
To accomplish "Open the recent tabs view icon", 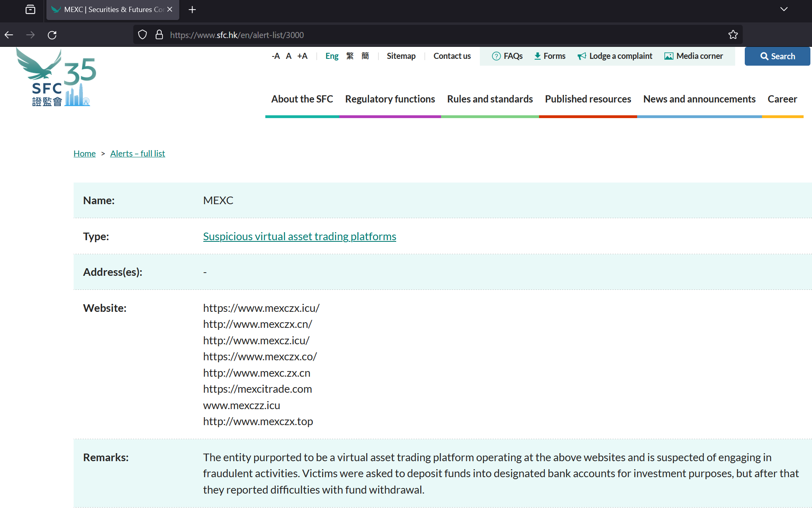I will (30, 10).
